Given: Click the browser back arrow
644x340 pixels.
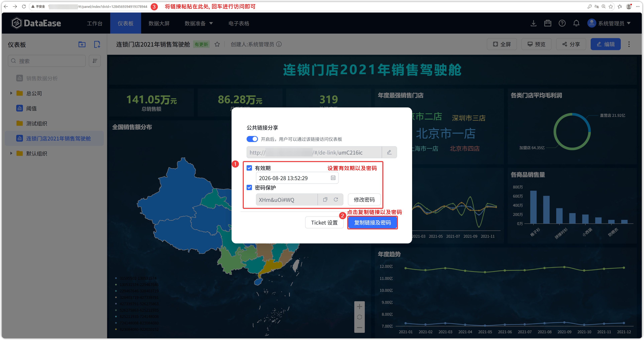Looking at the screenshot, I should (6, 7).
